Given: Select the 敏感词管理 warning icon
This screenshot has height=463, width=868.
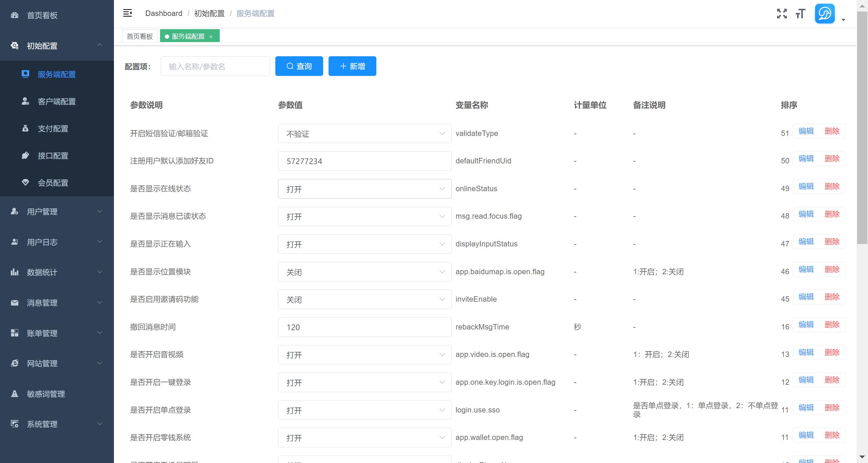Looking at the screenshot, I should coord(15,394).
